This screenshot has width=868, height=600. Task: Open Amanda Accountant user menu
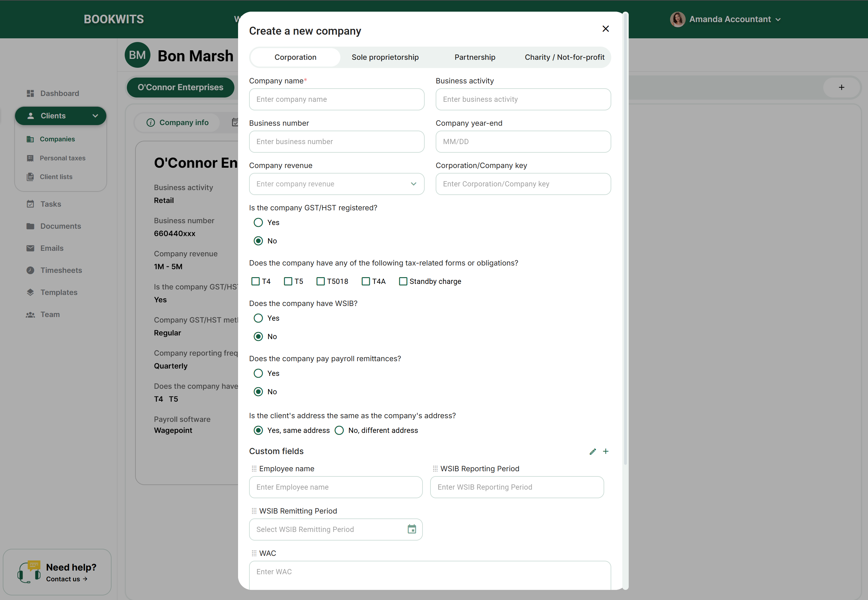[x=725, y=19]
